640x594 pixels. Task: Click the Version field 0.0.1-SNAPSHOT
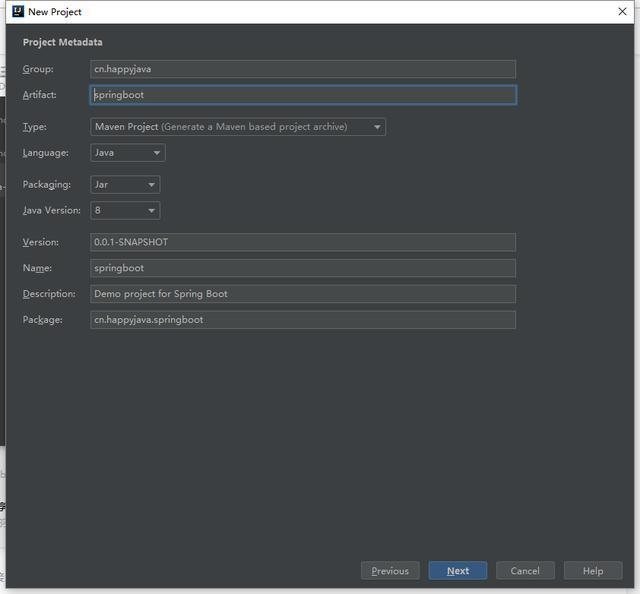(x=303, y=242)
